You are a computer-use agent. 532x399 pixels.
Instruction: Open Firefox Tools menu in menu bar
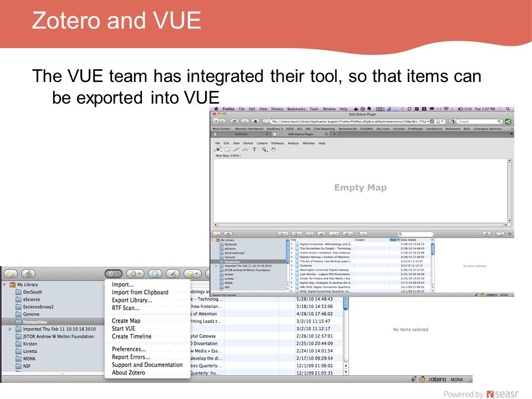coord(314,109)
